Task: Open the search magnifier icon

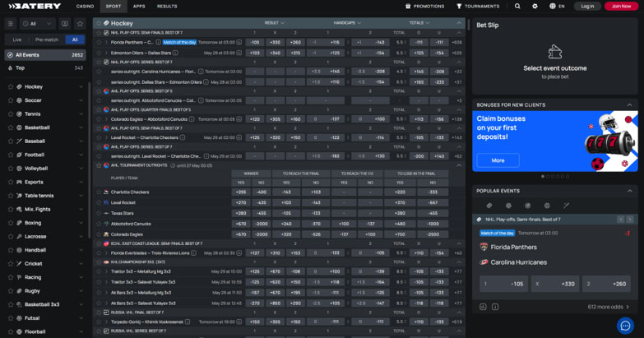Action: coord(517,6)
